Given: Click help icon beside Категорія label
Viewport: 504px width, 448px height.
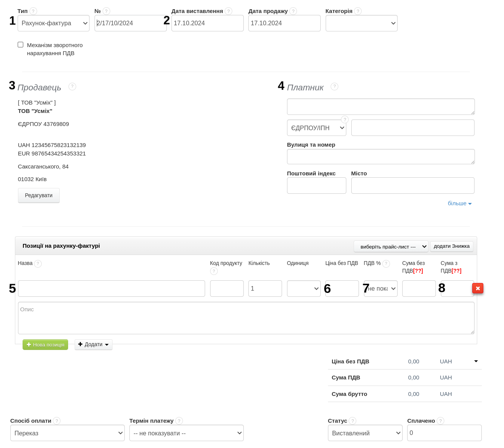Looking at the screenshot, I should click(358, 11).
